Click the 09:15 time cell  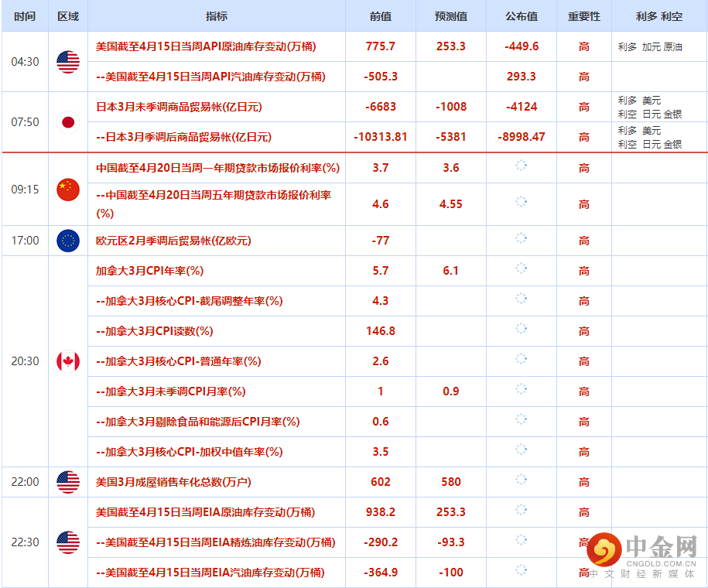coord(26,190)
